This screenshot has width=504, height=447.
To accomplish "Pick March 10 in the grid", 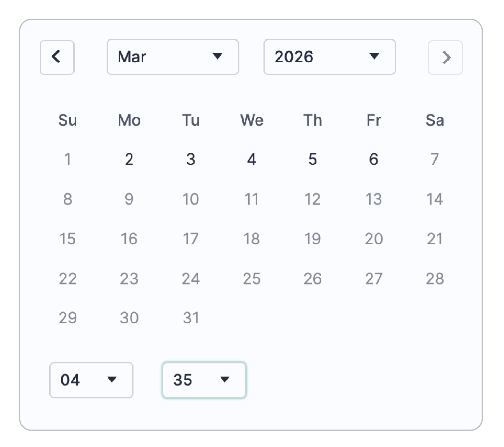I will pos(190,199).
